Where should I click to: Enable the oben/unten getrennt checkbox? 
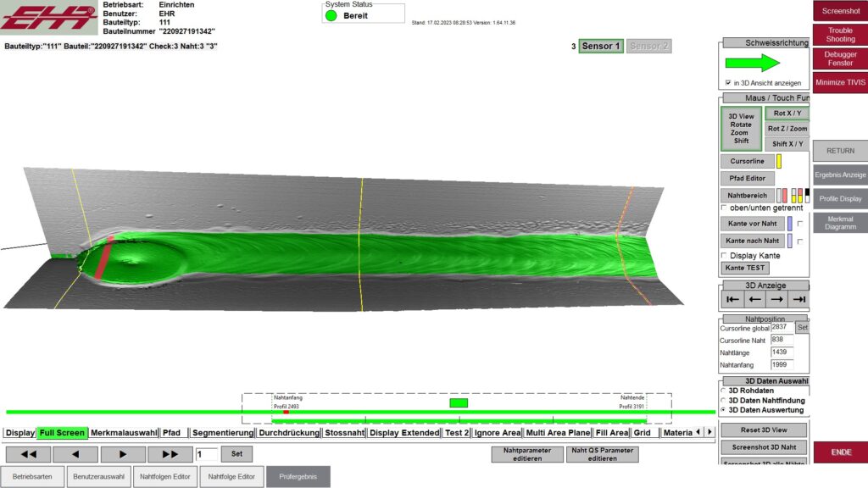pyautogui.click(x=723, y=208)
